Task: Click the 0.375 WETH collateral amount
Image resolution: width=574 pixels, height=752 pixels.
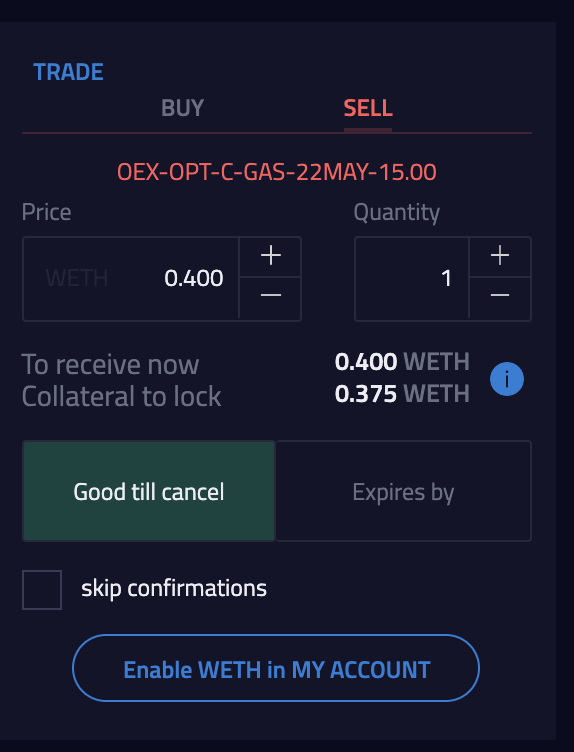Action: (402, 394)
